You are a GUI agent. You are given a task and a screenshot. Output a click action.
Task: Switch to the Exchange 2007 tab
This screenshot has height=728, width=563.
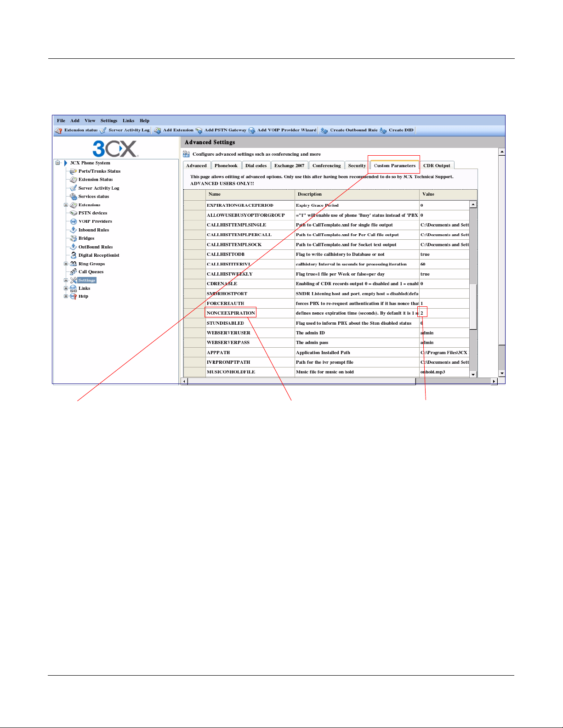(290, 165)
